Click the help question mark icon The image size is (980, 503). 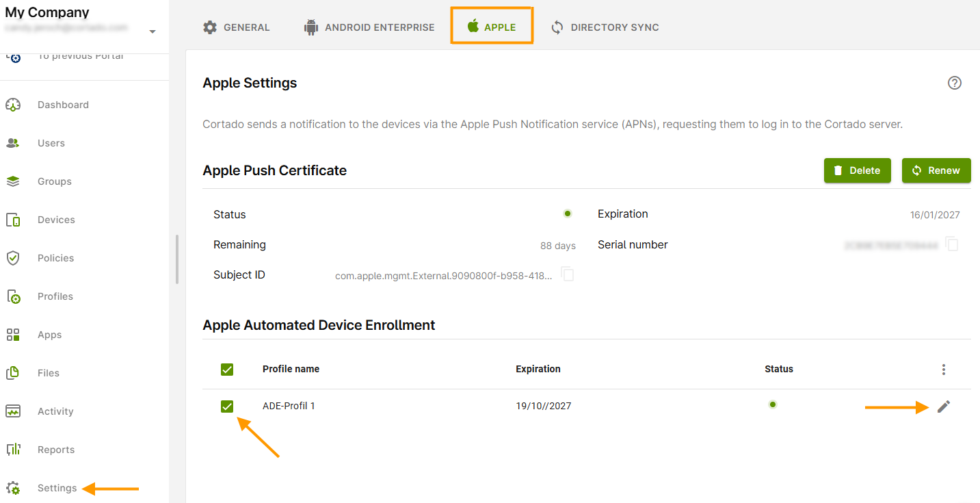(955, 83)
